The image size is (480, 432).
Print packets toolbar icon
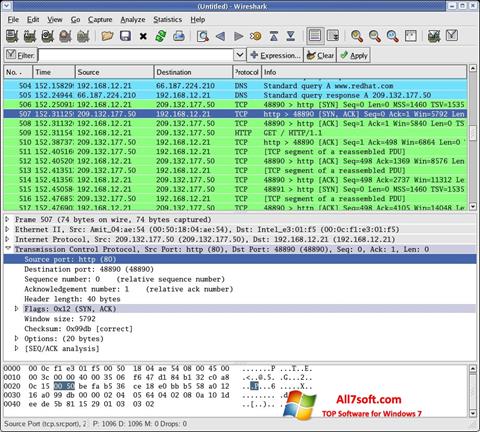(179, 36)
